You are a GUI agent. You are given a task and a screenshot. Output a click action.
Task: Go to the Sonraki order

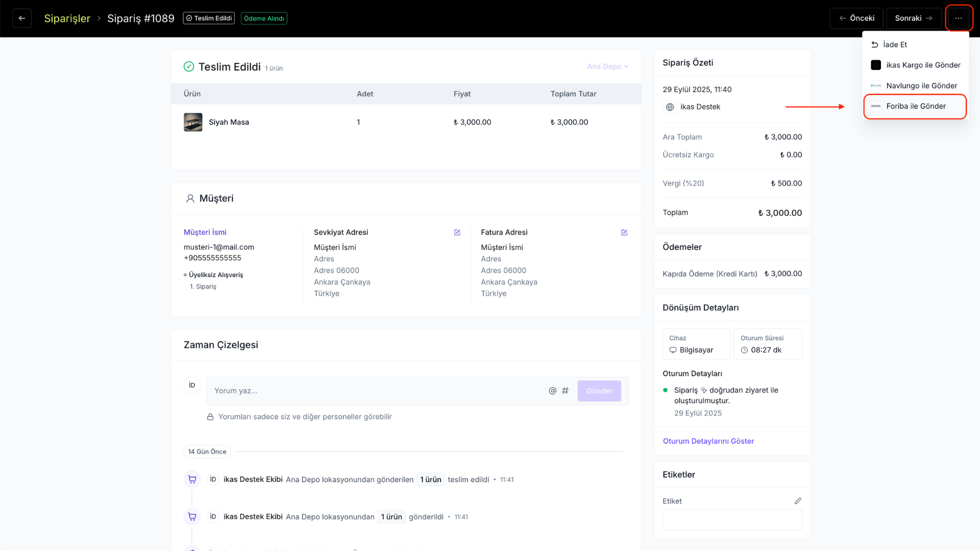(914, 18)
